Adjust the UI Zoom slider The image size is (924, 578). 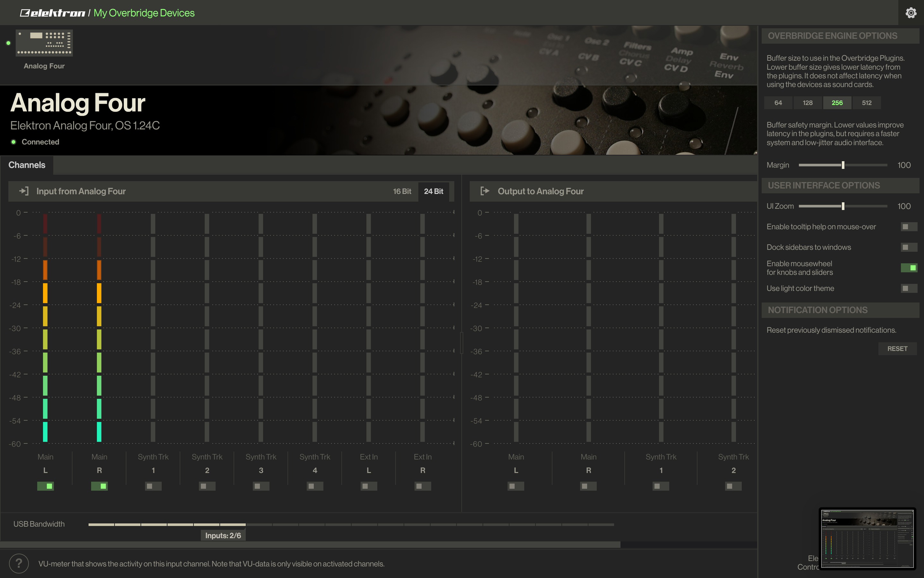(x=843, y=206)
